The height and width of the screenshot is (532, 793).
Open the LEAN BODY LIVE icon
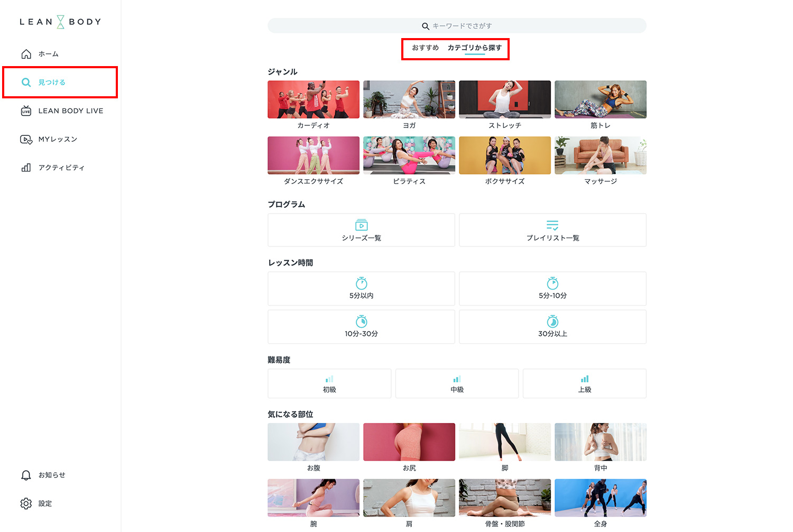26,111
